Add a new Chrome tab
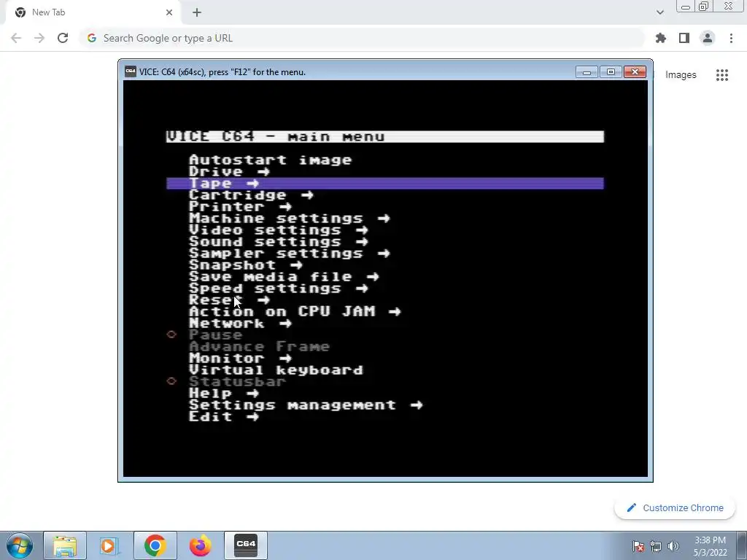 [197, 12]
